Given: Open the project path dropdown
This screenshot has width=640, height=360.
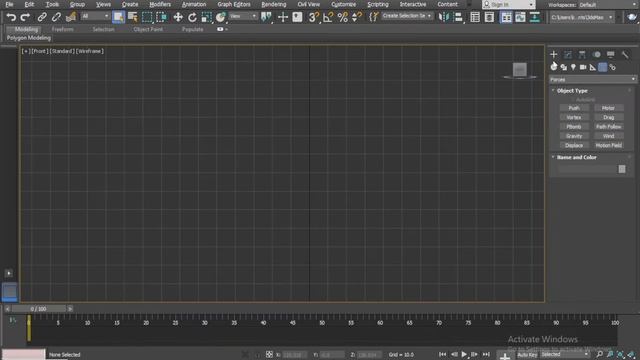Looking at the screenshot, I should click(582, 17).
